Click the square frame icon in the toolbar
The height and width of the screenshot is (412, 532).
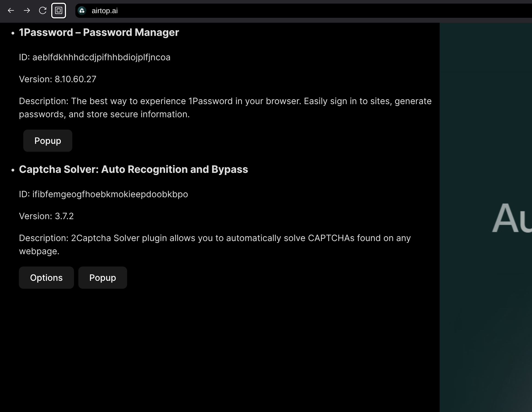pyautogui.click(x=58, y=11)
